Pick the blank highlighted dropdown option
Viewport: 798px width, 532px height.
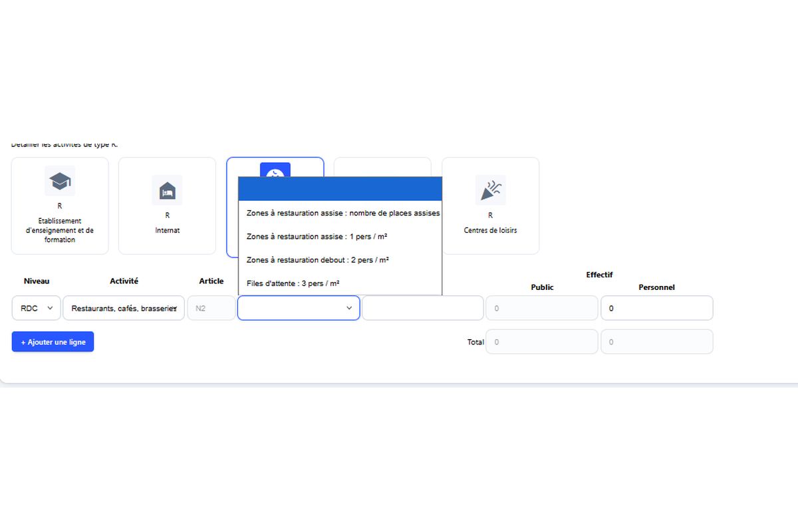[340, 189]
